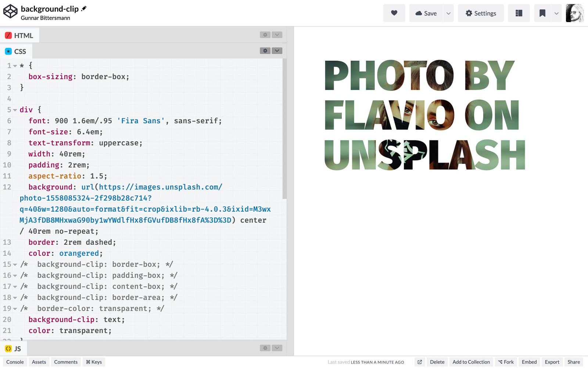Viewport: 588px width, 368px height.
Task: Edit pen title with pencil icon
Action: click(84, 8)
